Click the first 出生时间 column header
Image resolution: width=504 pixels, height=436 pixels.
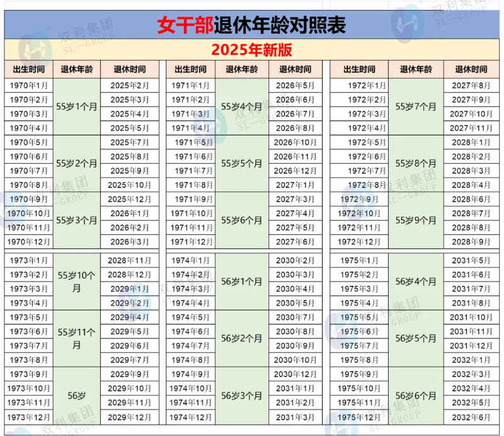point(25,69)
